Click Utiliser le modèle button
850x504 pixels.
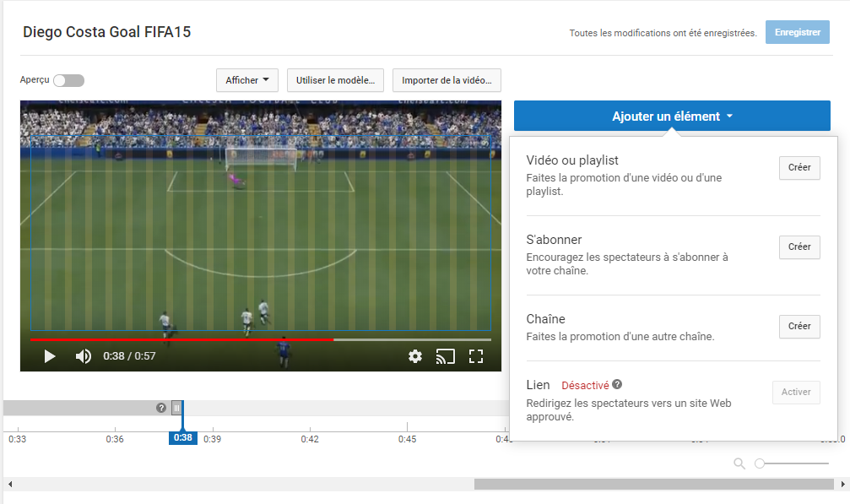pos(336,80)
